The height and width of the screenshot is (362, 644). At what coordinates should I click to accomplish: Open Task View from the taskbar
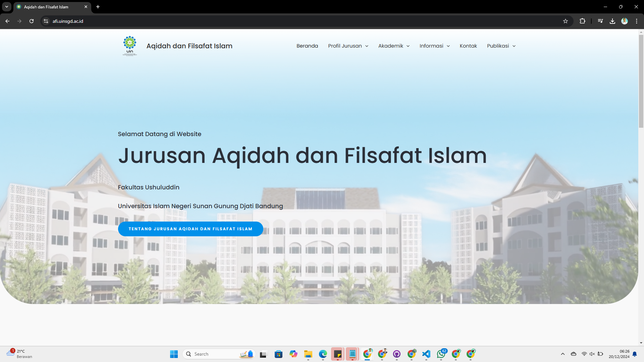263,354
